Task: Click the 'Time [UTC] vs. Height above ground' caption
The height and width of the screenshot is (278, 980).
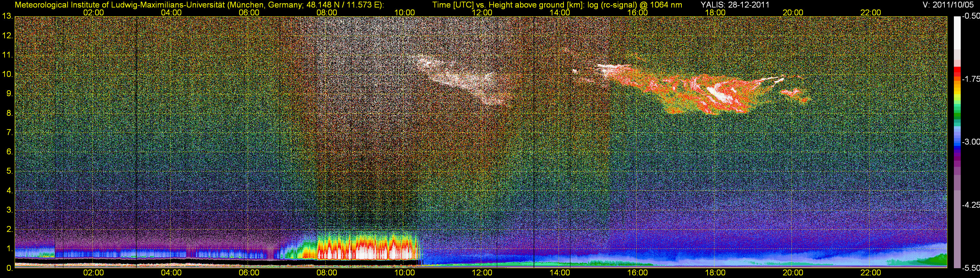Action: [557, 5]
